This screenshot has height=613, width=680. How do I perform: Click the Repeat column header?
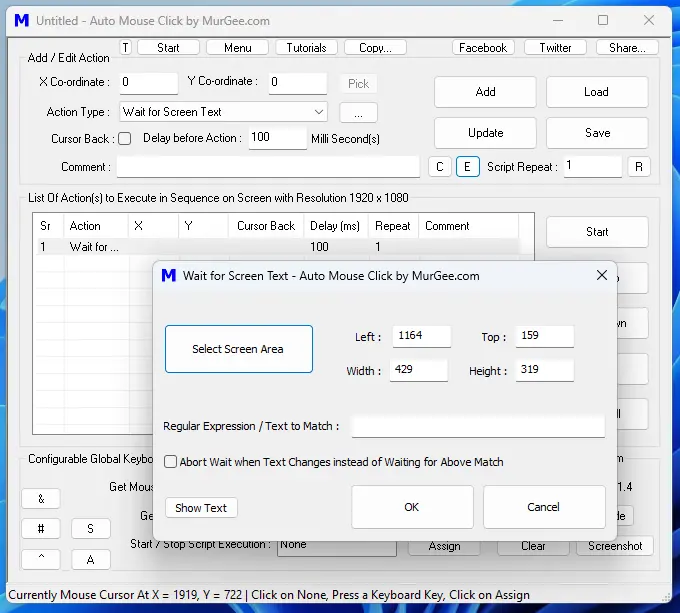tap(393, 226)
